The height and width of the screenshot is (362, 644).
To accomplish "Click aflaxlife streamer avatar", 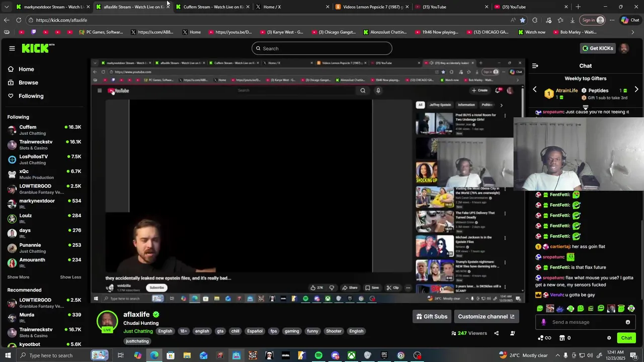I will pos(107,322).
